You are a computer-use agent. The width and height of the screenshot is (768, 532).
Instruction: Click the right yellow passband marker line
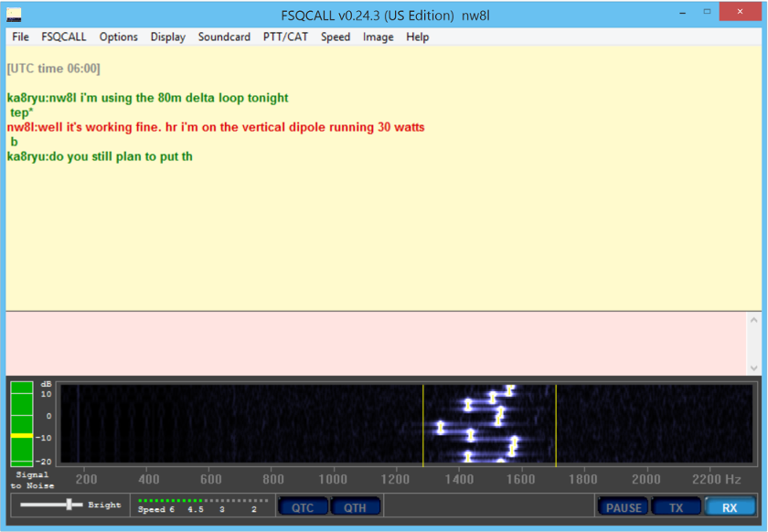(x=556, y=425)
